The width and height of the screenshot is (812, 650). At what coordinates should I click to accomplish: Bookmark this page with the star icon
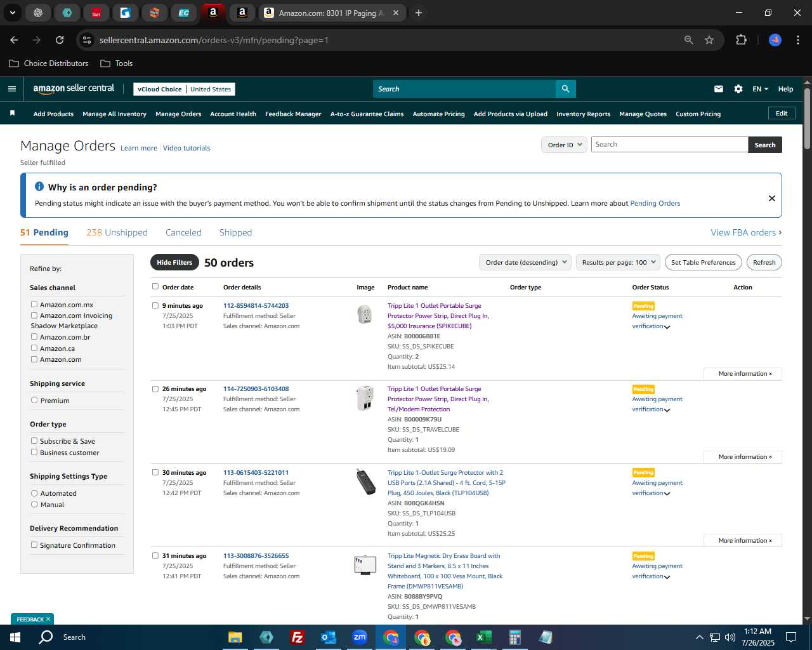point(709,40)
